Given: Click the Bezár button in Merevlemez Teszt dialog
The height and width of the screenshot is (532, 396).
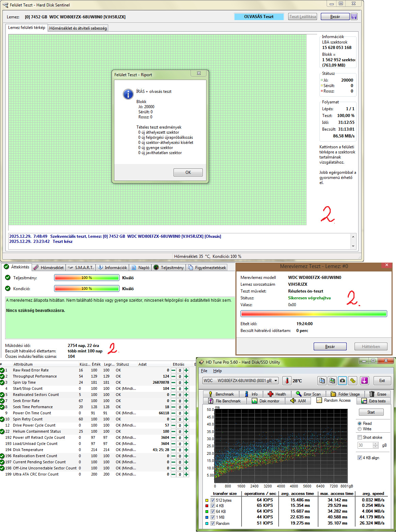Looking at the screenshot, I should [x=330, y=347].
